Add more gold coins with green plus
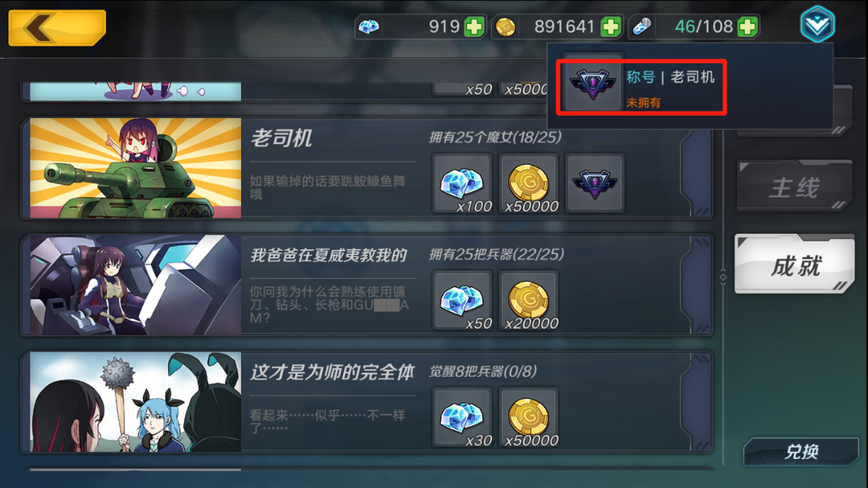Viewport: 868px width, 488px height. click(x=611, y=28)
